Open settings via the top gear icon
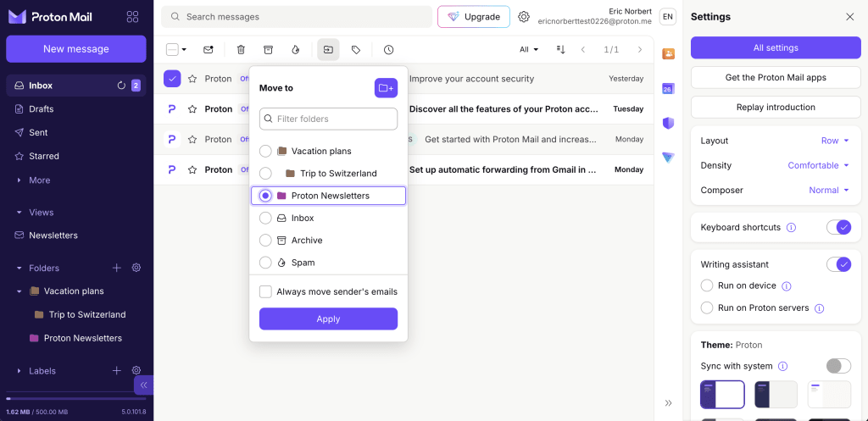 pos(524,17)
